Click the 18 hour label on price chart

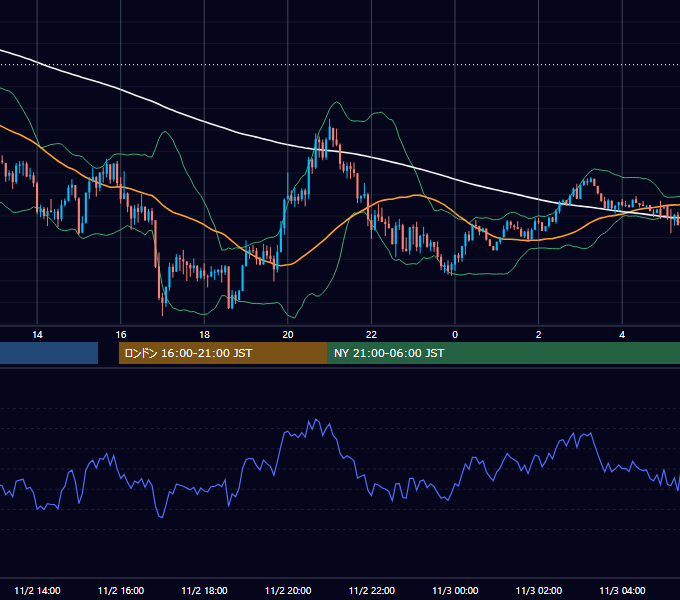pos(204,335)
